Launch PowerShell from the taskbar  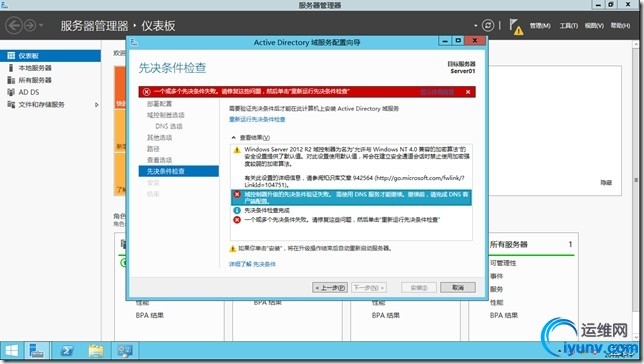67,351
